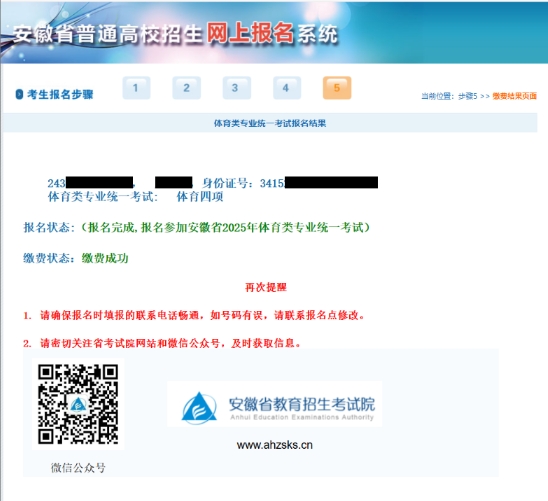This screenshot has height=501, width=548.
Task: Click the 缴费成功 status text
Action: 105,258
